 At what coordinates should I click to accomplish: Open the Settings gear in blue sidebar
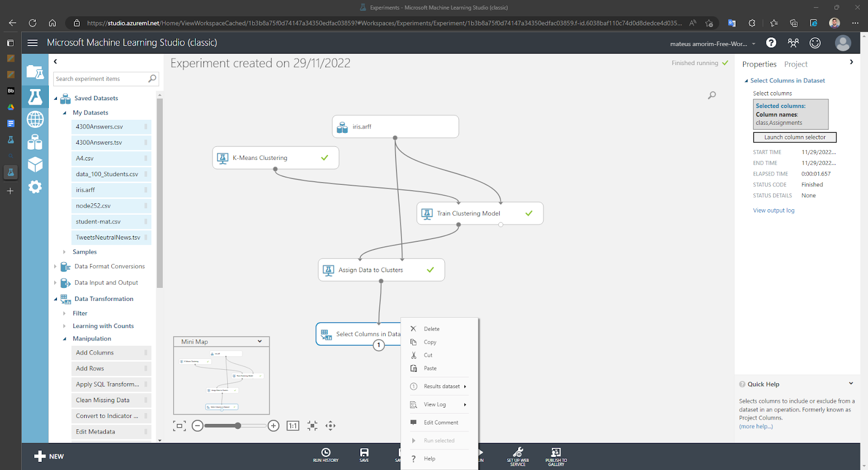pos(35,187)
